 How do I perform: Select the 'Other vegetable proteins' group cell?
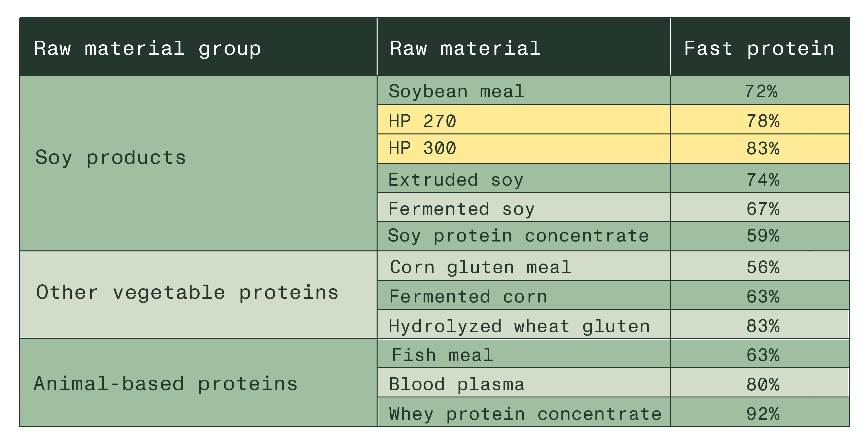tap(187, 292)
